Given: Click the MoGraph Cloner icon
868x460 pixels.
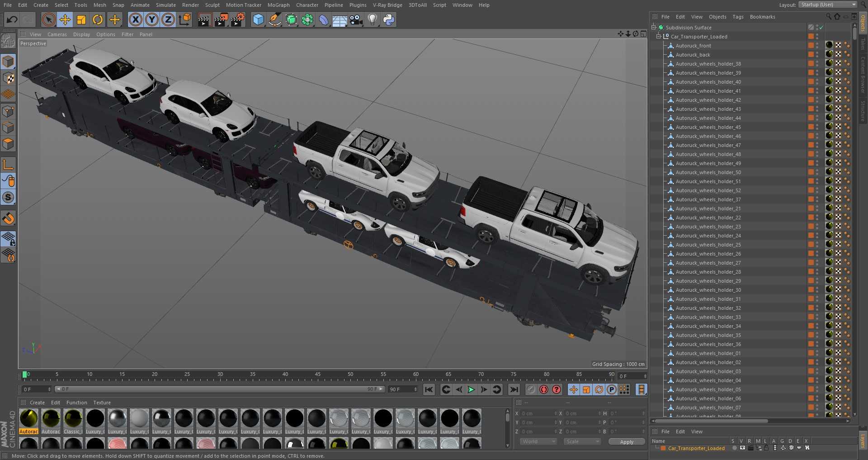Looking at the screenshot, I should [x=307, y=19].
